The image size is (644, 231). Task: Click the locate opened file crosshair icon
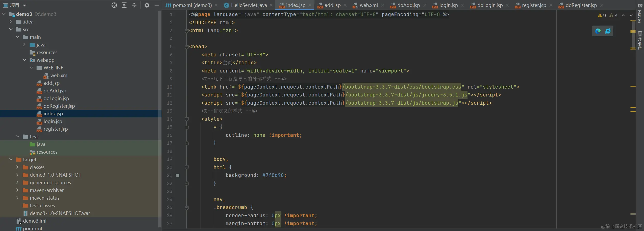[x=114, y=5]
